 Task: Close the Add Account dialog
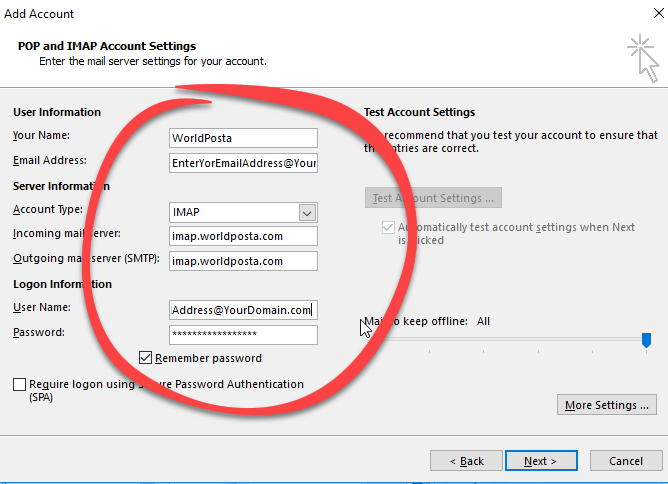pyautogui.click(x=659, y=13)
